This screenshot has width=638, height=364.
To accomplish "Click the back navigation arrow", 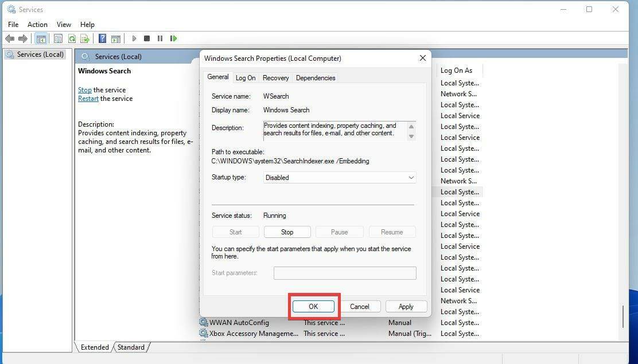I will tap(10, 38).
